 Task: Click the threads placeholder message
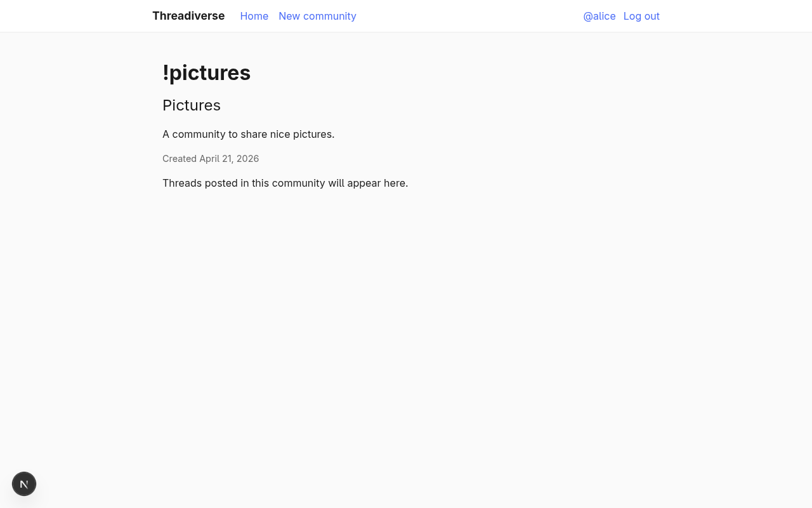click(285, 183)
